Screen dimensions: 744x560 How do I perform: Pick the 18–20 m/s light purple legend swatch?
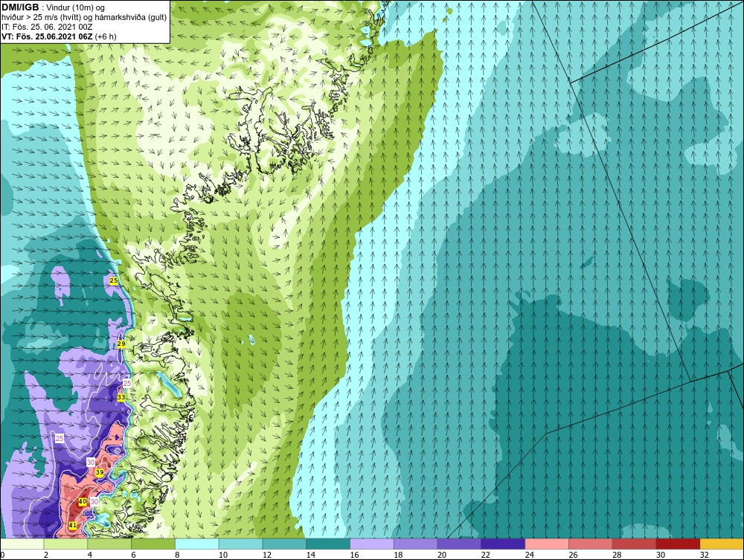[416, 544]
